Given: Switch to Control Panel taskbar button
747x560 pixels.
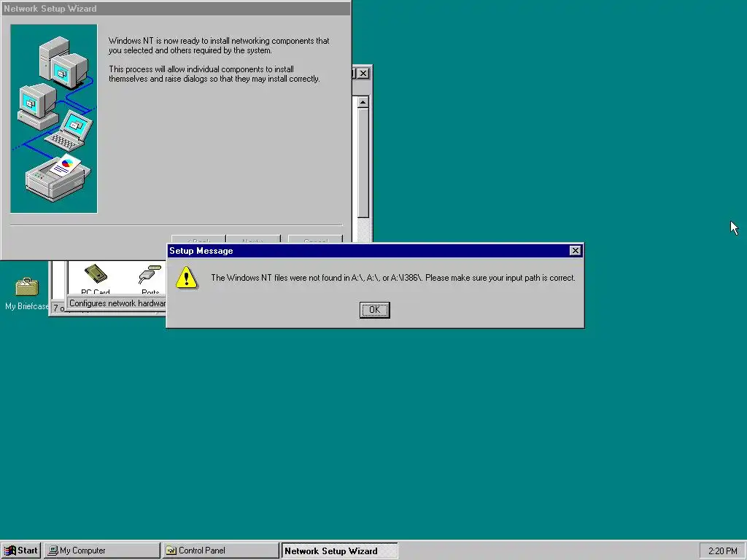Looking at the screenshot, I should (220, 551).
